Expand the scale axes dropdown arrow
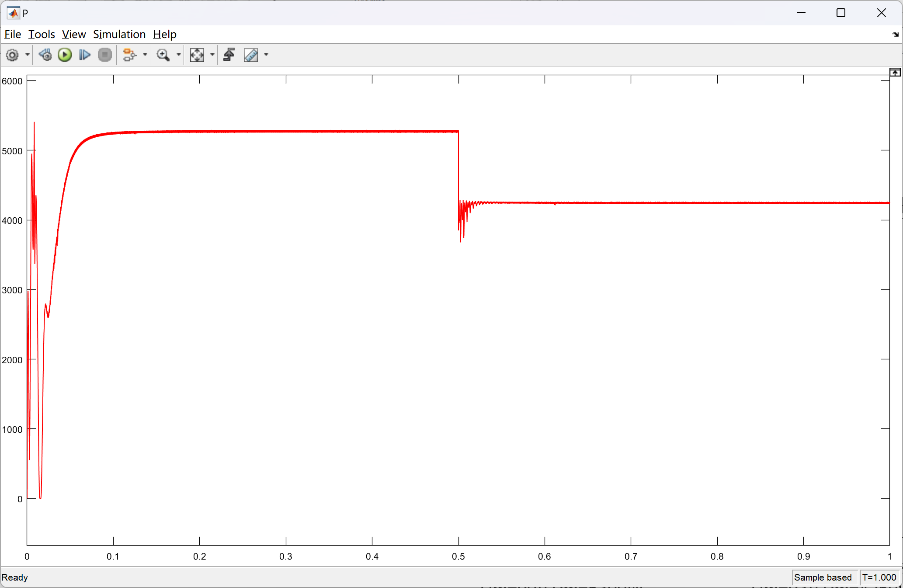The width and height of the screenshot is (903, 588). pyautogui.click(x=212, y=55)
